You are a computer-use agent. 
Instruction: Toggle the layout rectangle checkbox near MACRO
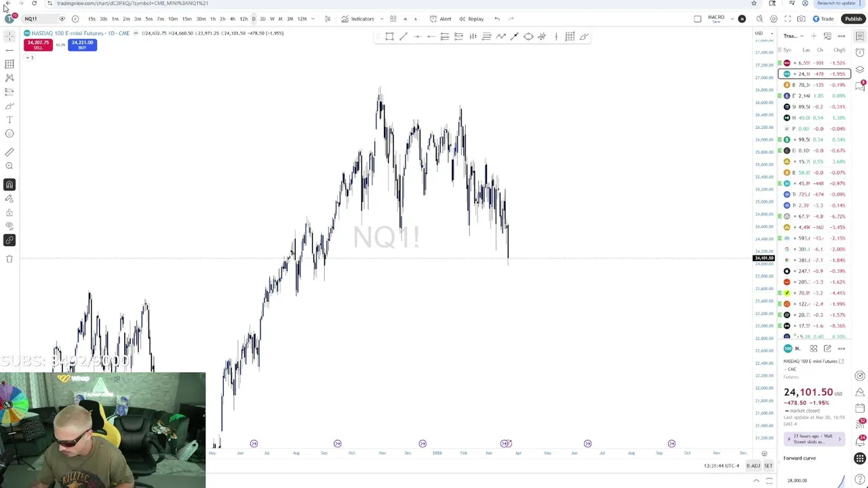point(697,19)
